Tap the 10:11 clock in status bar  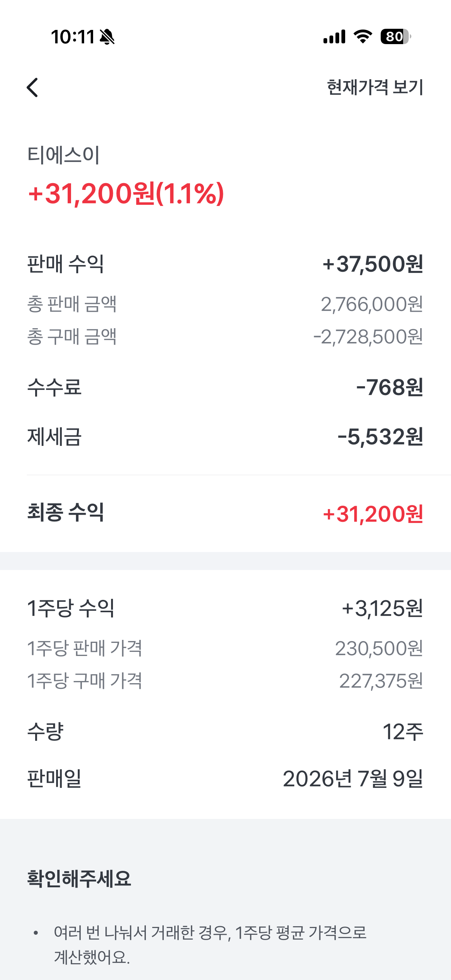point(73,37)
